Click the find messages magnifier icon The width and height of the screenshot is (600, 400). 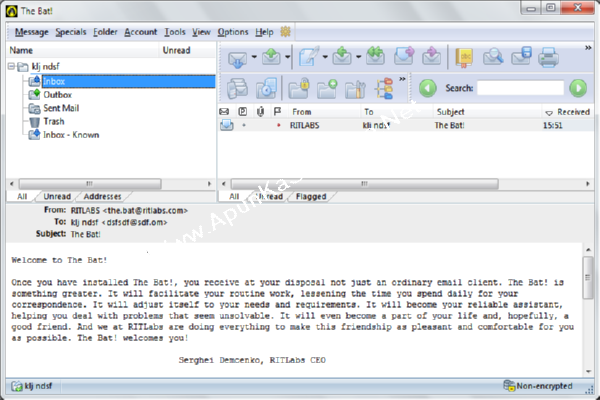point(493,57)
